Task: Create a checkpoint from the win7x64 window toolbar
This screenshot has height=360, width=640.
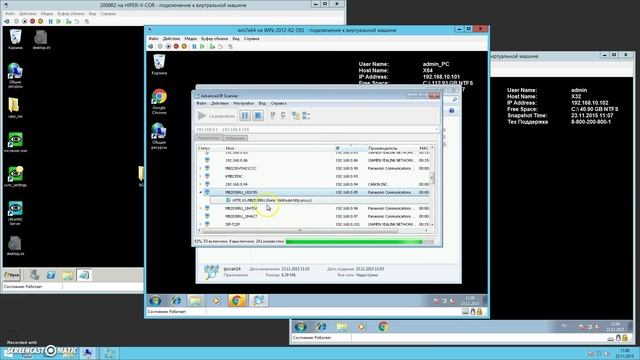Action: tap(212, 47)
